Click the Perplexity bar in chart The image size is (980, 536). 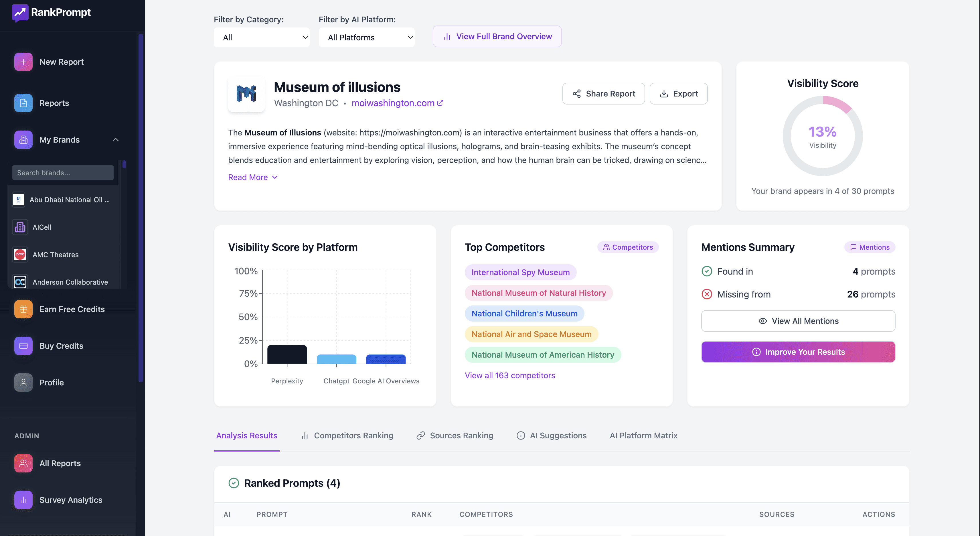tap(287, 354)
